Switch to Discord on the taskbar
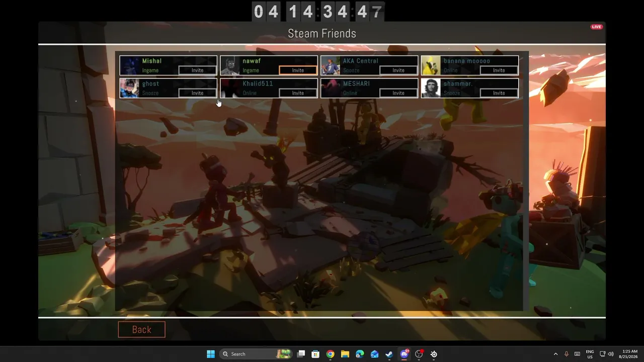This screenshot has width=644, height=362. pyautogui.click(x=404, y=354)
